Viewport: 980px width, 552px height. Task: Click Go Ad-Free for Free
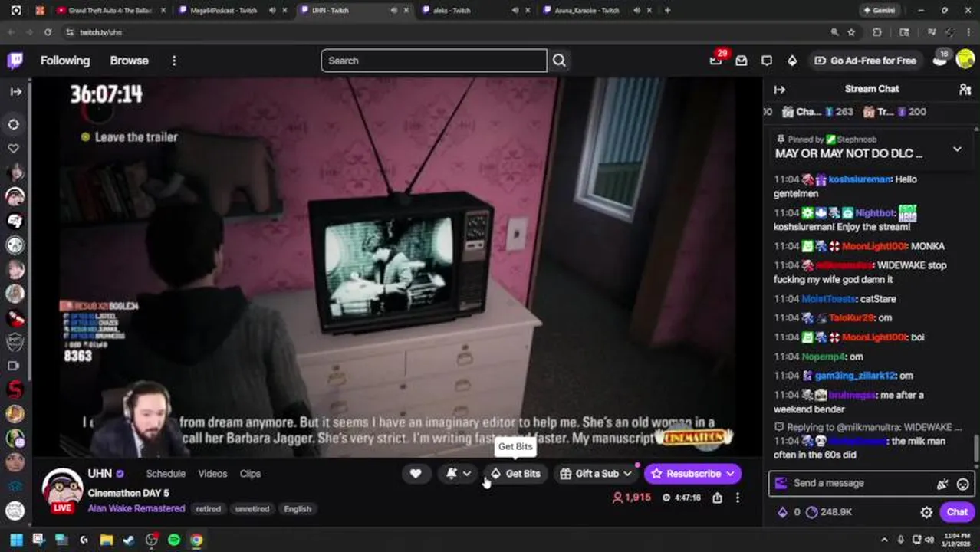tap(865, 61)
